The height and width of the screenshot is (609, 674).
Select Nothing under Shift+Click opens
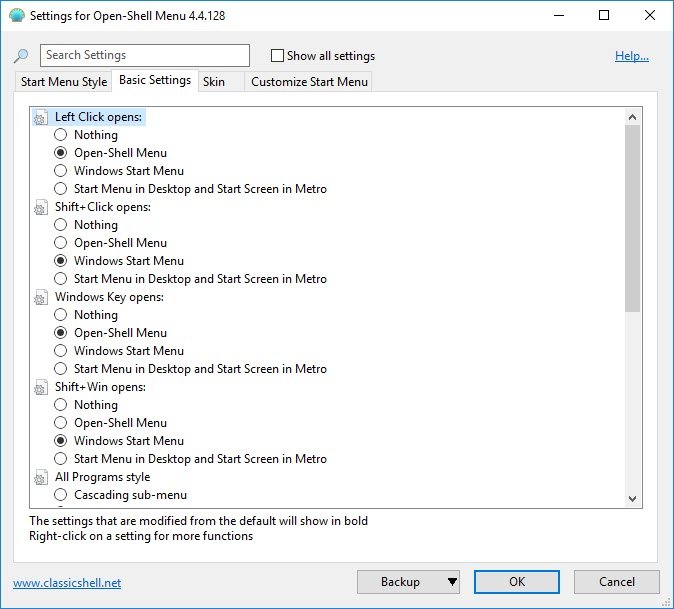coord(61,225)
